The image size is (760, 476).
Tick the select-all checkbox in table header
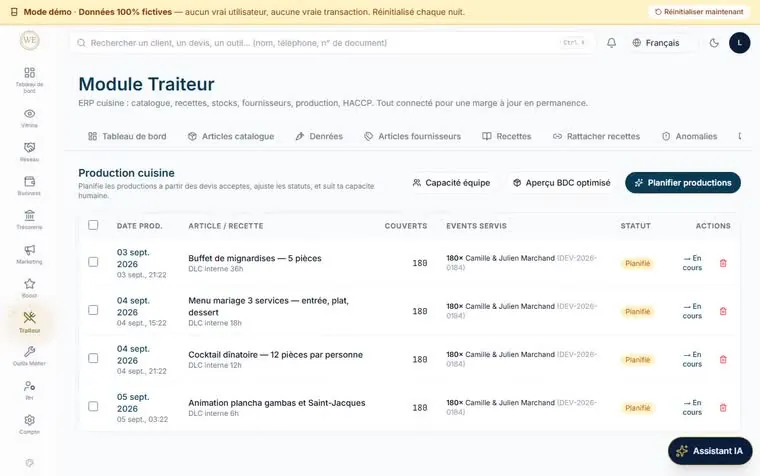[93, 225]
